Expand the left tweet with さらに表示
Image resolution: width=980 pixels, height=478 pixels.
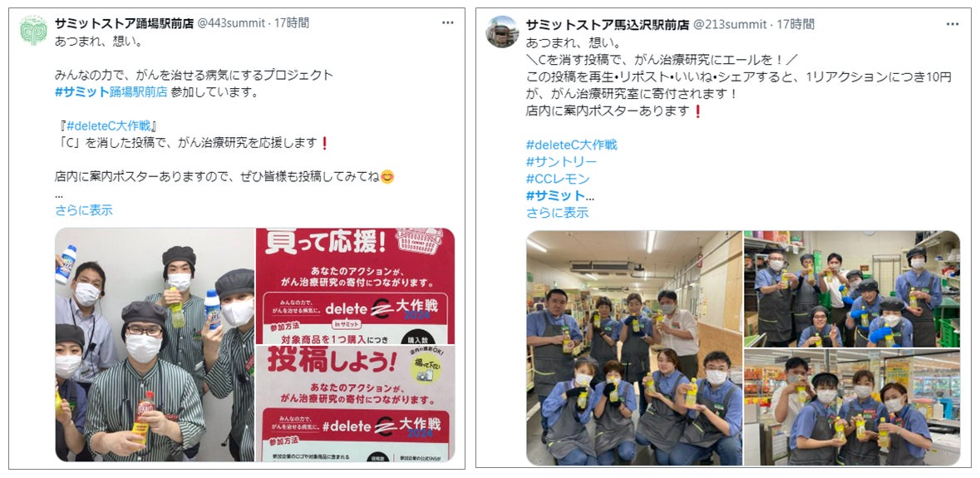click(84, 210)
